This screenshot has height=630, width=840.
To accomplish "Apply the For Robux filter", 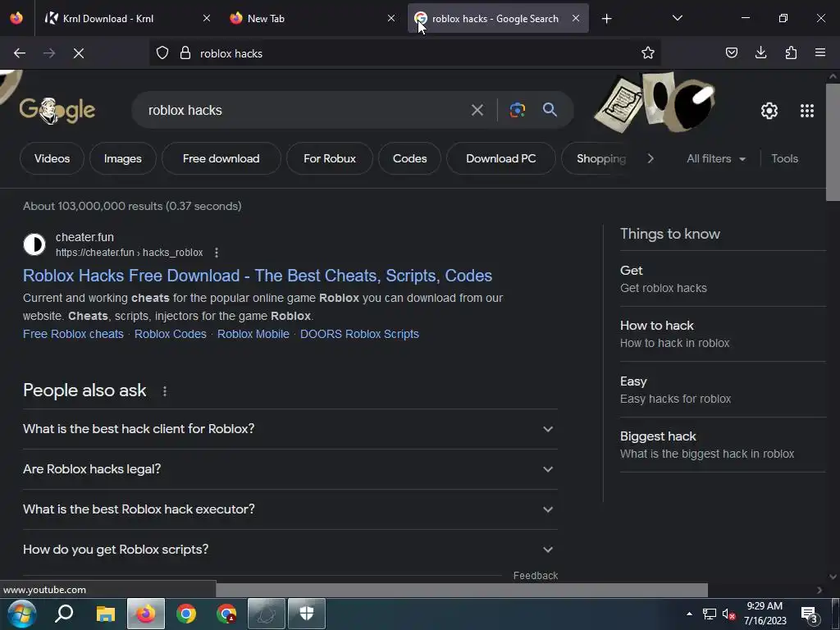I will (330, 158).
